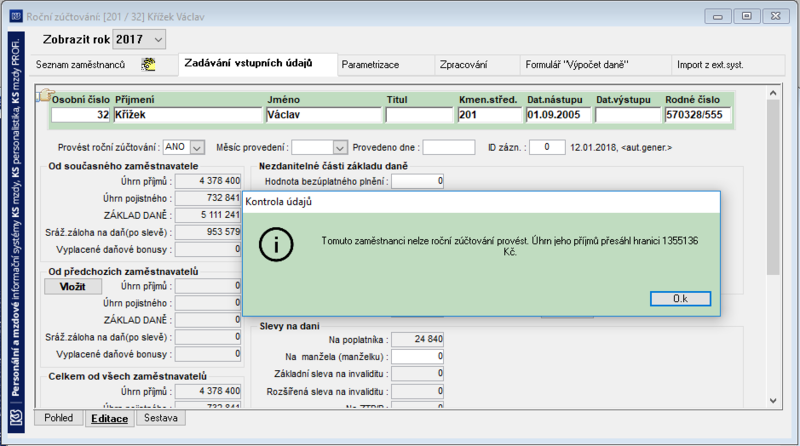Switch to Pohled mode at bottom
This screenshot has width=800, height=446.
tap(58, 418)
